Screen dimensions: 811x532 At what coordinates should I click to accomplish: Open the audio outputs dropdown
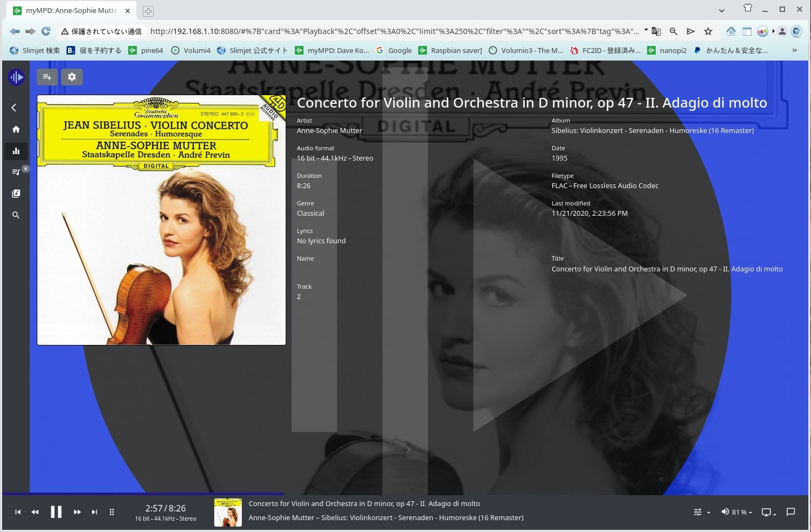click(768, 512)
